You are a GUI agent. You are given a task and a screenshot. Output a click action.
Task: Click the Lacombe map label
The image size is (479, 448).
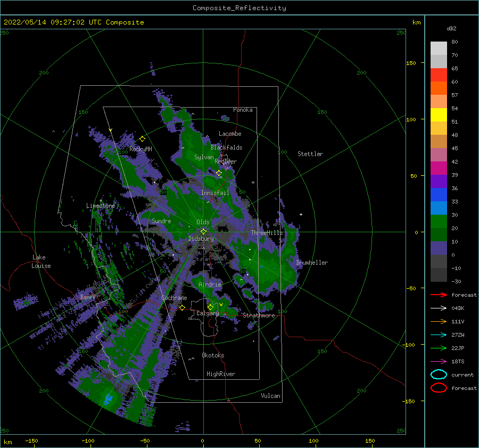pyautogui.click(x=230, y=134)
